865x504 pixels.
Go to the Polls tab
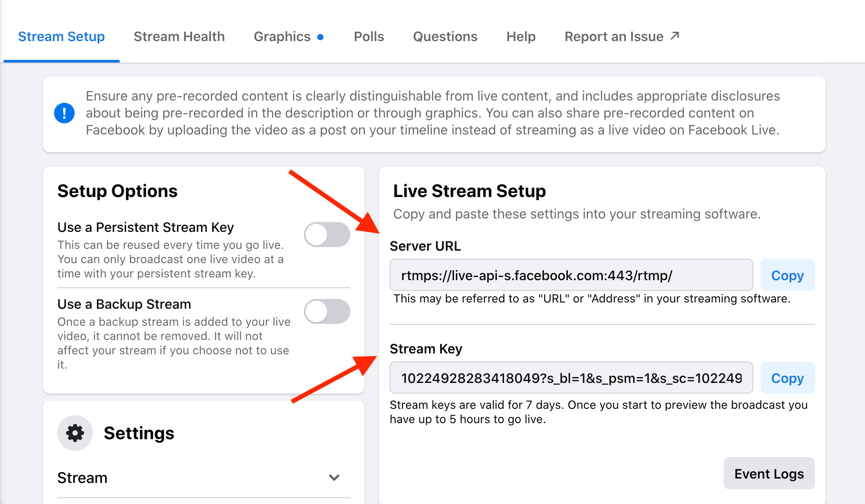point(369,37)
